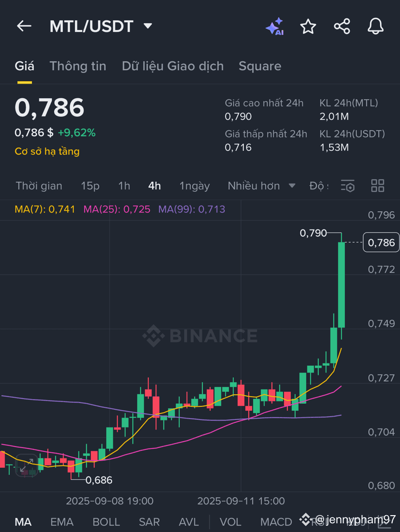Enable the BOLL indicator overlay
This screenshot has width=400, height=532.
tap(106, 522)
